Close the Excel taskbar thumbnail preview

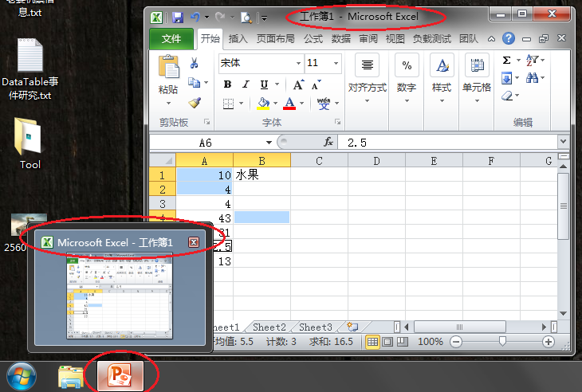[194, 242]
